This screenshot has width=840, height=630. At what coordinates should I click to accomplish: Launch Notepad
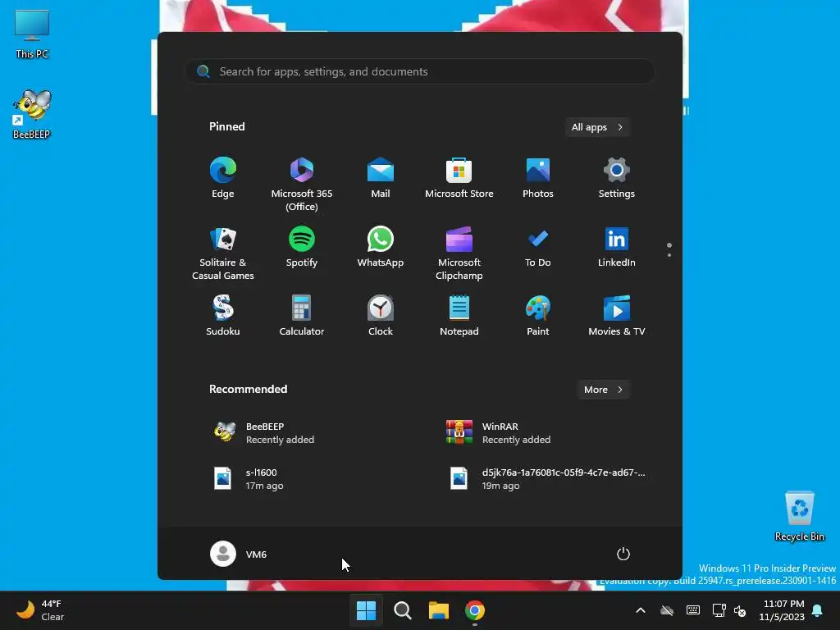(459, 316)
